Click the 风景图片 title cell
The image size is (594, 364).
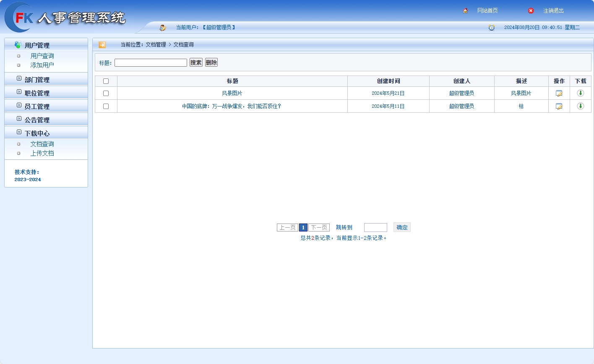pyautogui.click(x=232, y=93)
